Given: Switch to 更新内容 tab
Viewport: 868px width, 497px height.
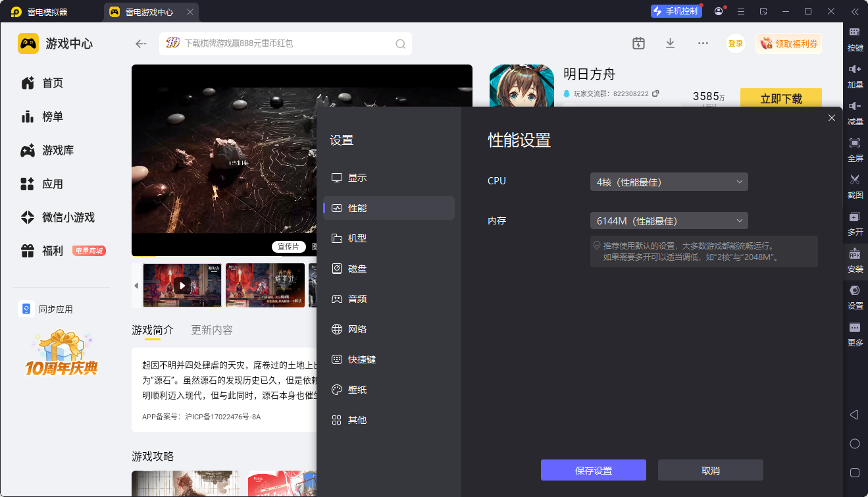Looking at the screenshot, I should point(212,330).
